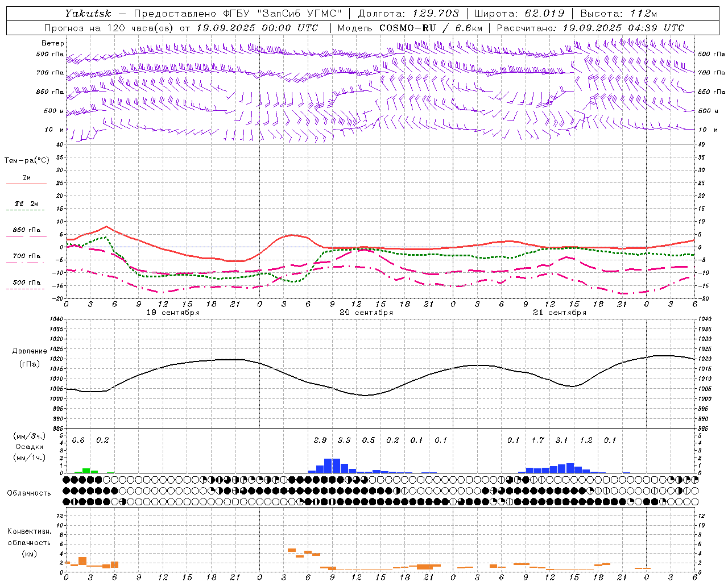Click the 0.5 precipitation value

coord(369,440)
